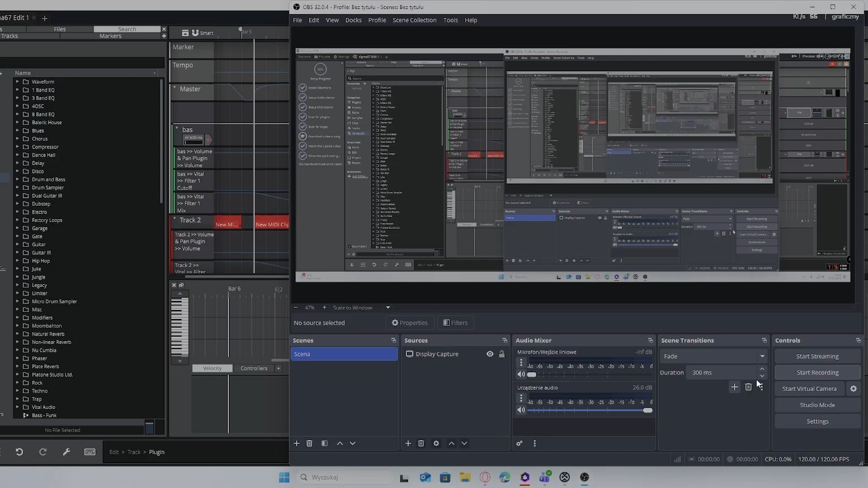The width and height of the screenshot is (868, 488).
Task: Open the Scale to Window dropdown
Action: [362, 308]
